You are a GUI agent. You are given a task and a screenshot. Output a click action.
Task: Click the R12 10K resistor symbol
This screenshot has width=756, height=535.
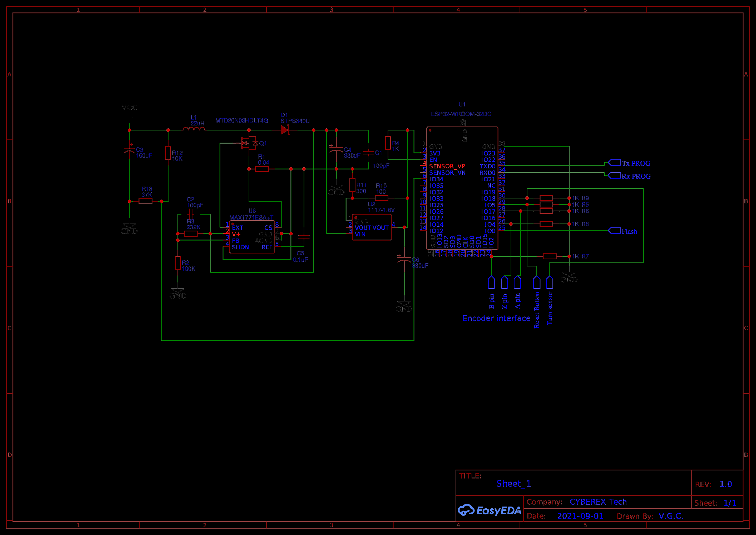point(168,153)
